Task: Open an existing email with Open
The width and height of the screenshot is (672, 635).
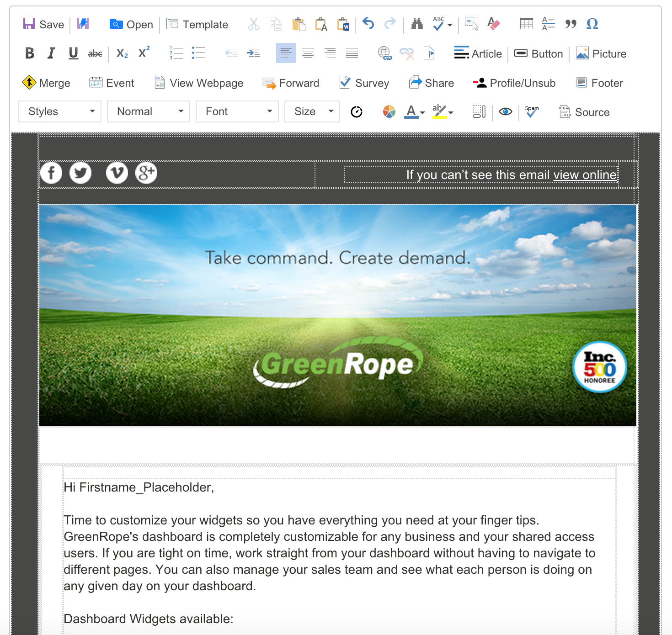Action: click(131, 24)
